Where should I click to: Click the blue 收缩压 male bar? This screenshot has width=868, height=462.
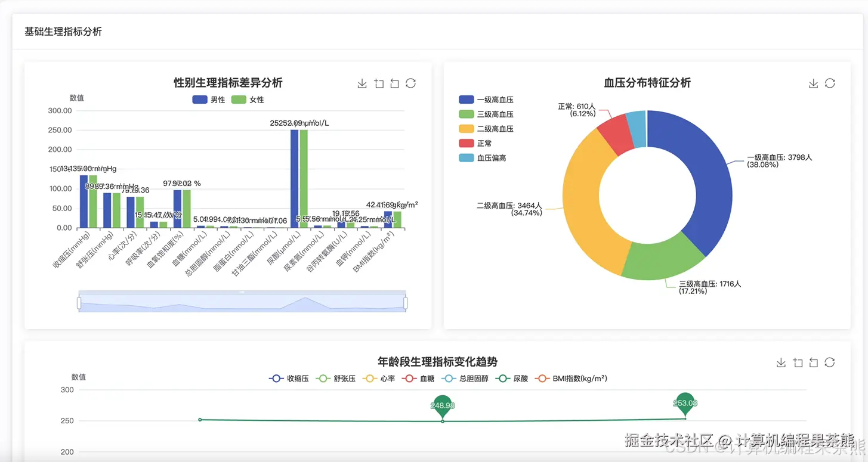pos(84,201)
